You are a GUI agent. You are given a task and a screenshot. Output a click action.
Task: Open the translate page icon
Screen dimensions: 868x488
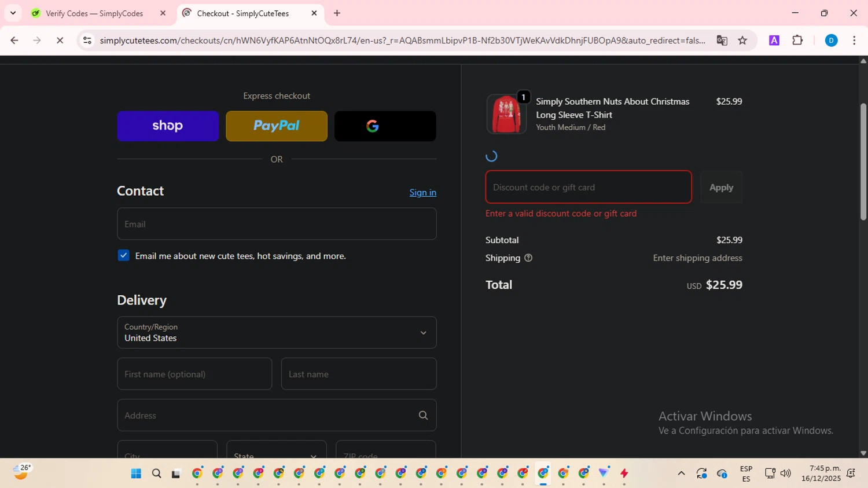tap(722, 41)
